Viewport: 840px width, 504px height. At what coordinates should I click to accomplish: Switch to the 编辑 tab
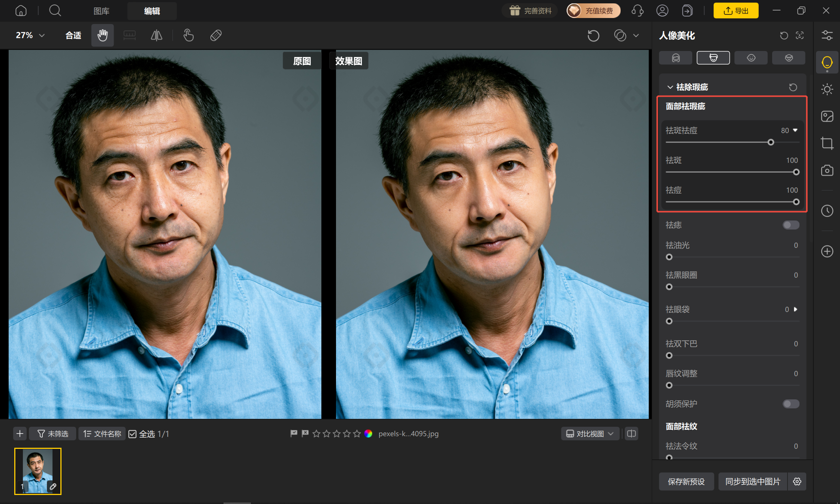pyautogui.click(x=152, y=11)
